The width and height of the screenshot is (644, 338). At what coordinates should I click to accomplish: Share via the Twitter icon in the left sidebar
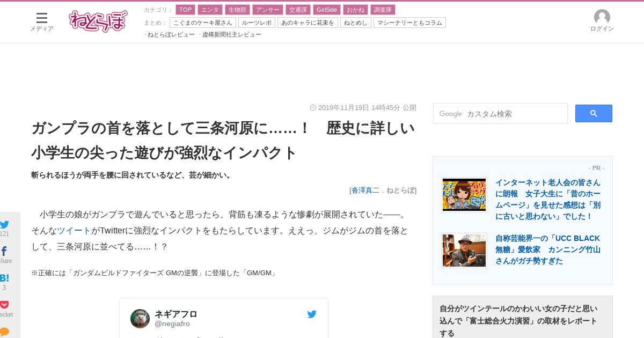click(x=4, y=225)
